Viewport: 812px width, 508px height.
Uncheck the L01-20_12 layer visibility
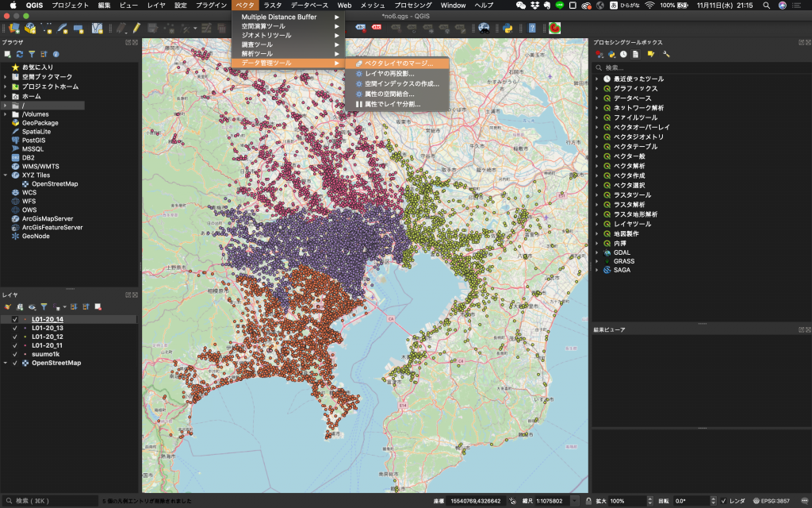click(x=15, y=337)
